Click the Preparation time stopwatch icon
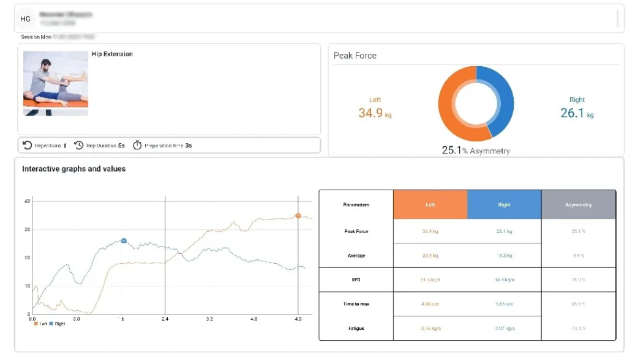Viewport: 627px width, 364px height. (137, 146)
